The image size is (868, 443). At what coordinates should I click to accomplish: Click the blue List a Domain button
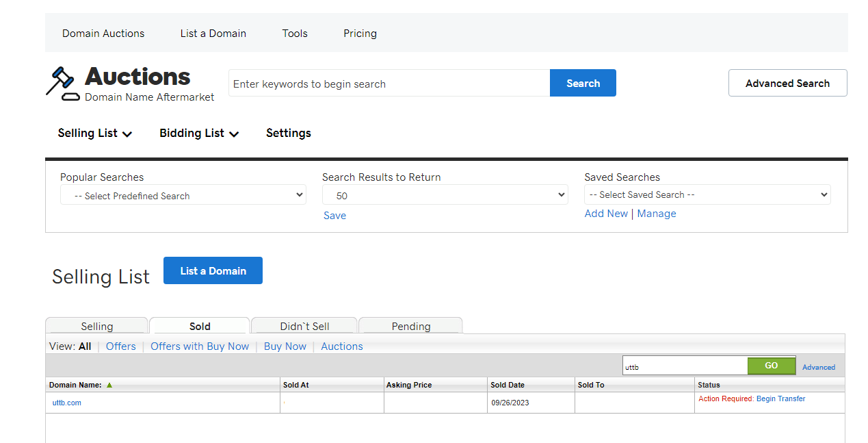(x=213, y=270)
